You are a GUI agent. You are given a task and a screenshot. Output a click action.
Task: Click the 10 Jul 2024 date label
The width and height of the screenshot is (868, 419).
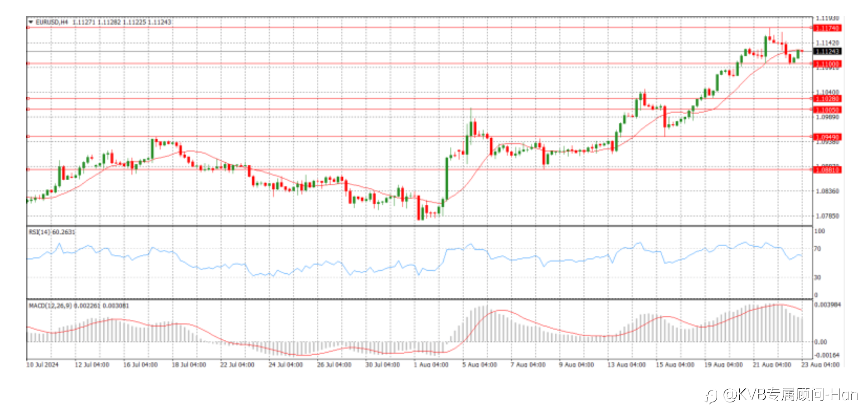42,365
